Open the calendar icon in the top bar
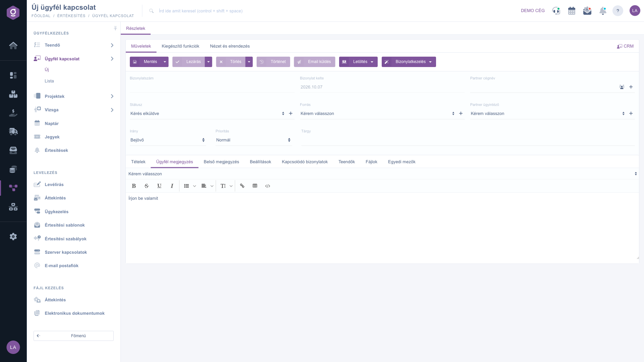 [x=572, y=11]
